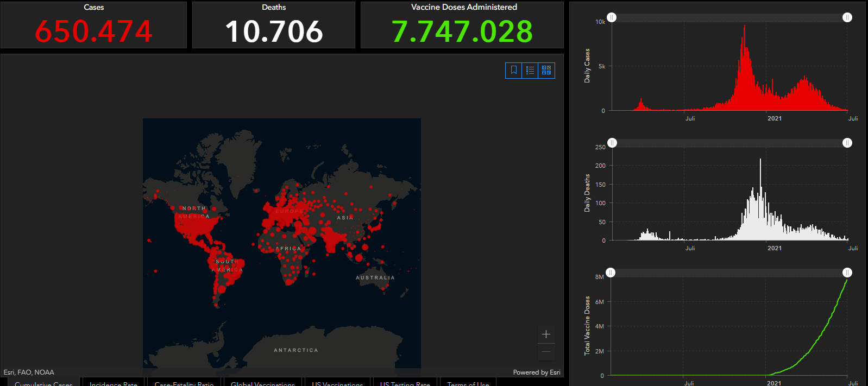
Task: Select the US Testing Rate tab
Action: (405, 382)
